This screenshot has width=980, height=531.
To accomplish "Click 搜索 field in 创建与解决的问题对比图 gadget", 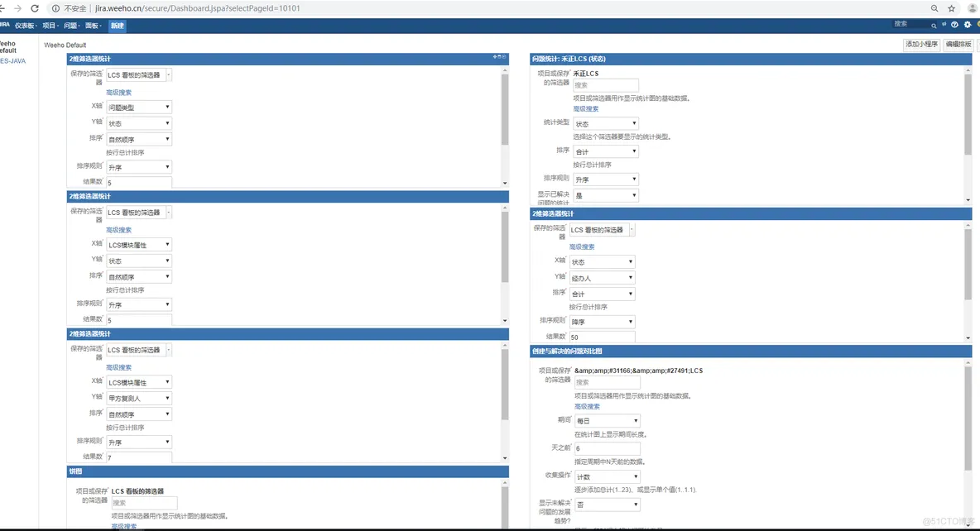I will (607, 381).
